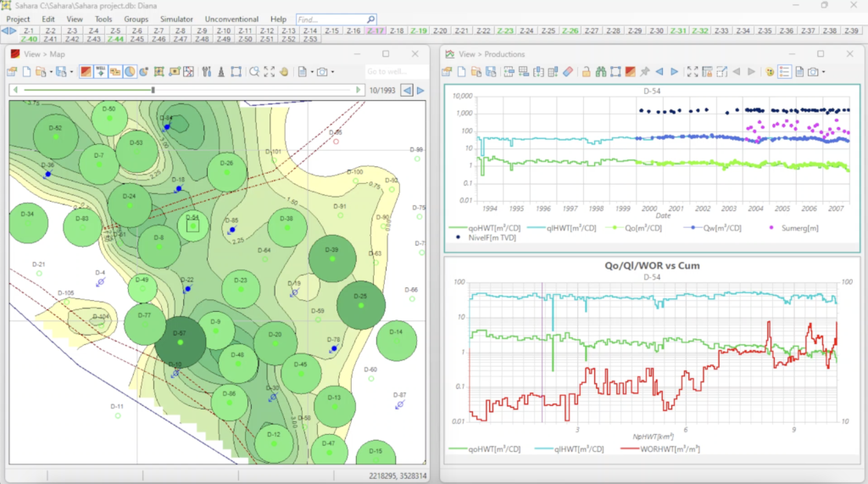
Task: Open the Project menu
Action: point(19,19)
